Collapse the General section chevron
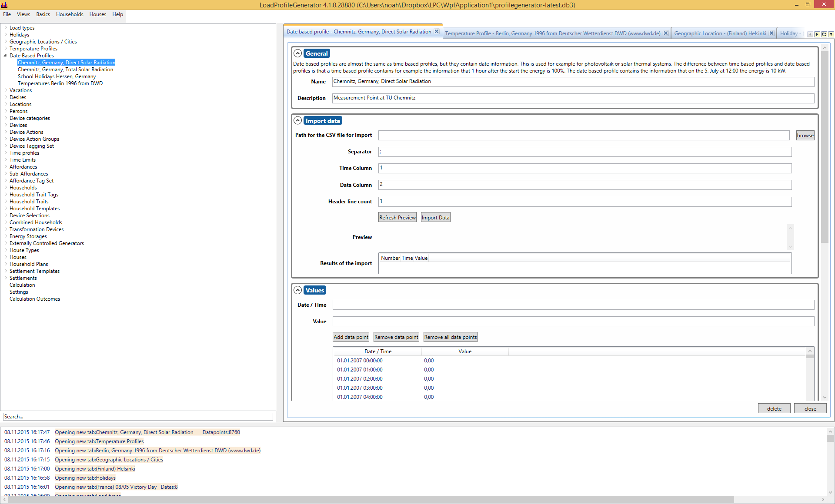Viewport: 835px width, 504px height. tap(297, 53)
